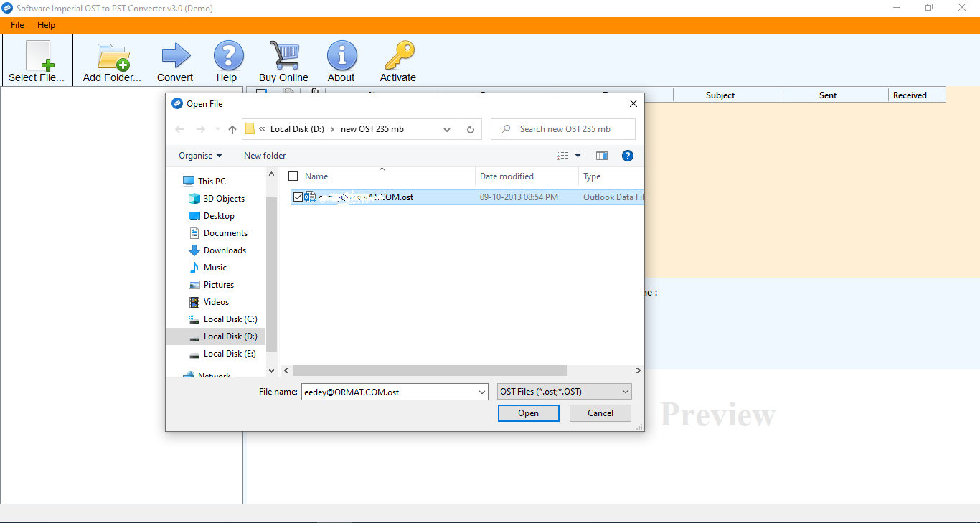Screen dimensions: 980x523
Task: Sort files by Date modified column
Action: pos(507,176)
